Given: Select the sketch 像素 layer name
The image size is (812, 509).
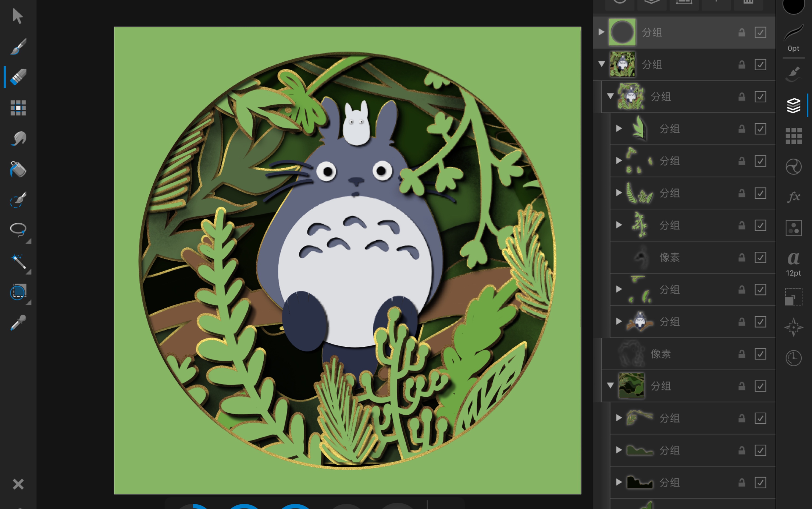Looking at the screenshot, I should [x=661, y=354].
